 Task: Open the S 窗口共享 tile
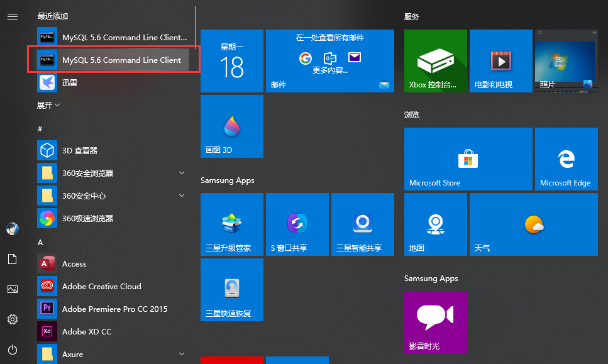297,224
